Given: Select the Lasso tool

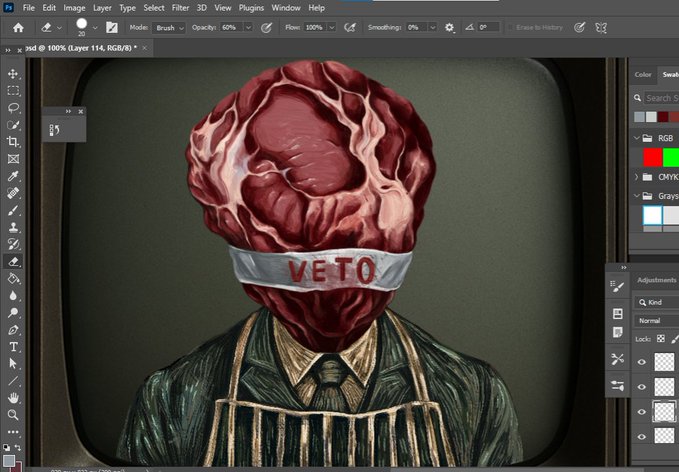Looking at the screenshot, I should pos(13,107).
